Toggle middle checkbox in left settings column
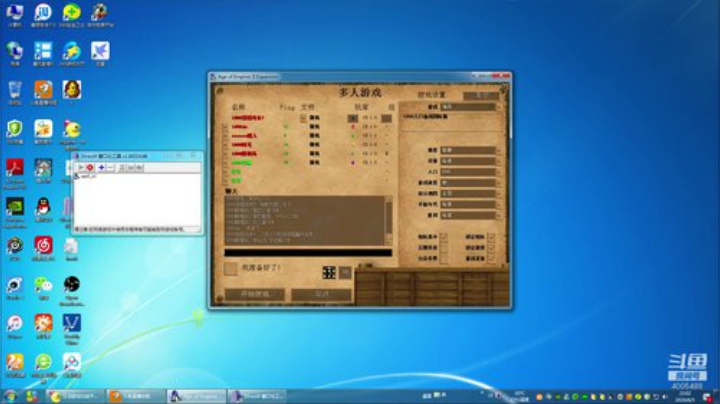This screenshot has width=720, height=404. pos(443,248)
